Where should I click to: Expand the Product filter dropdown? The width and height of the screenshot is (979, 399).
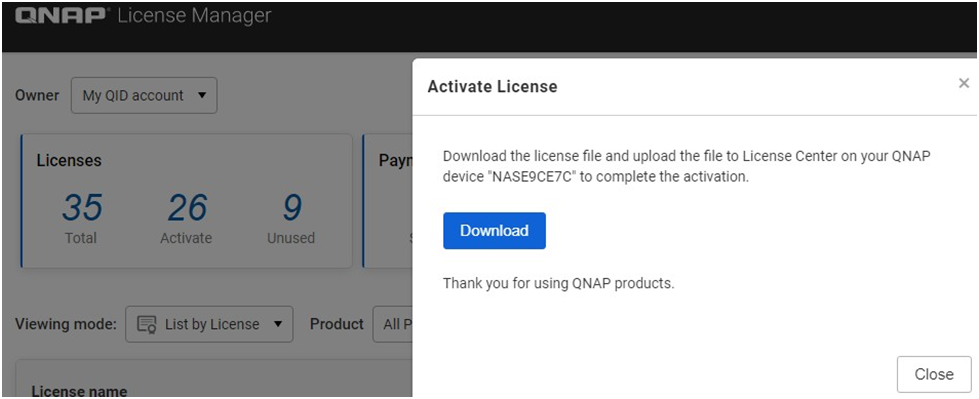coord(393,324)
